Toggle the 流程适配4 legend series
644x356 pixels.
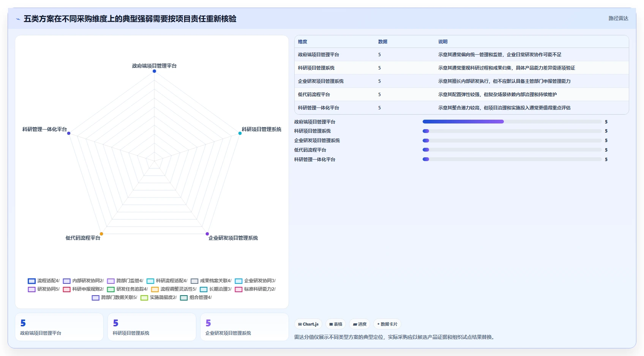tap(44, 281)
